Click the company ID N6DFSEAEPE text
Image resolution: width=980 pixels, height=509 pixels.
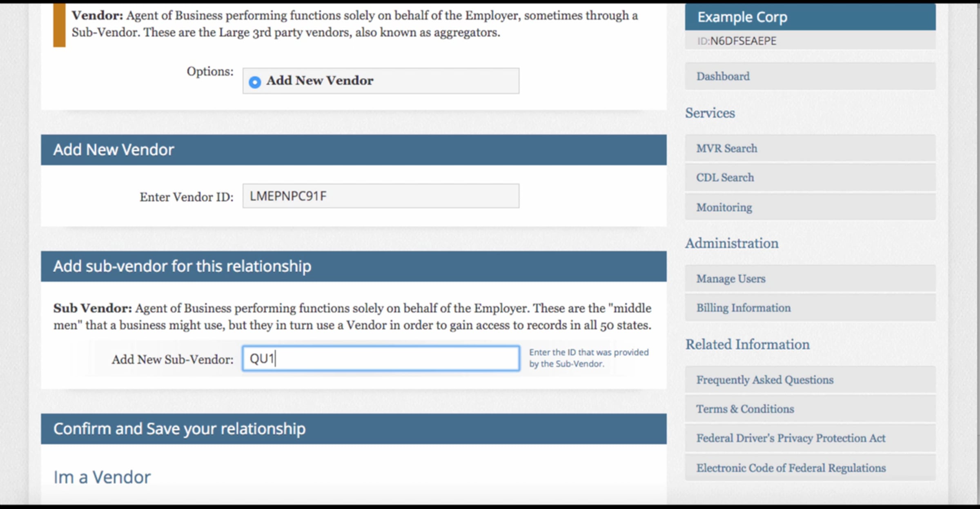click(x=743, y=41)
